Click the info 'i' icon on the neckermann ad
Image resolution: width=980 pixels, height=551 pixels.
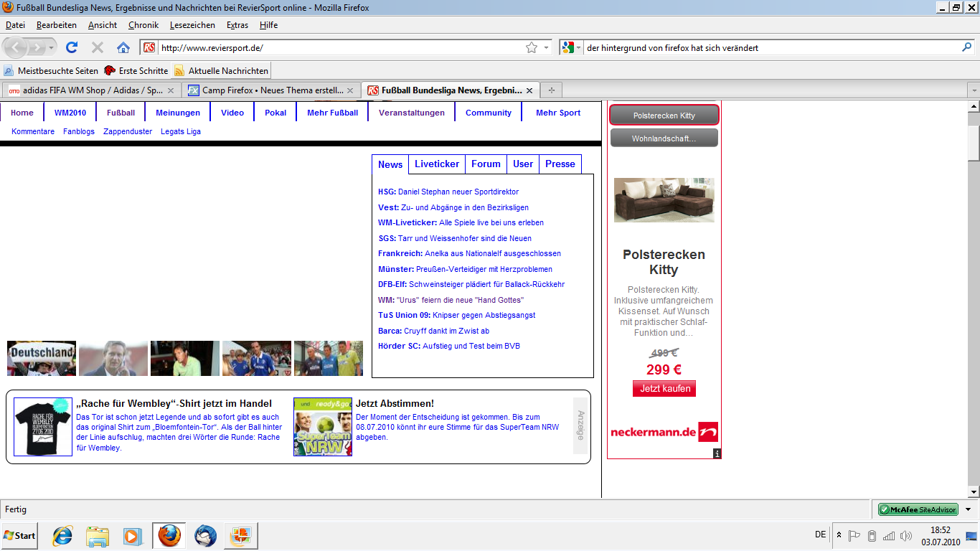point(717,453)
